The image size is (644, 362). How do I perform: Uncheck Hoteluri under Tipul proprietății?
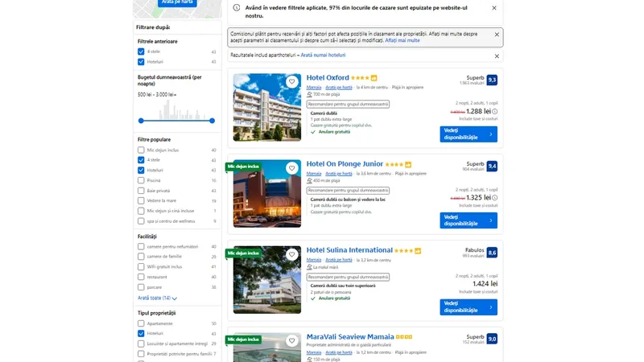coord(141,334)
